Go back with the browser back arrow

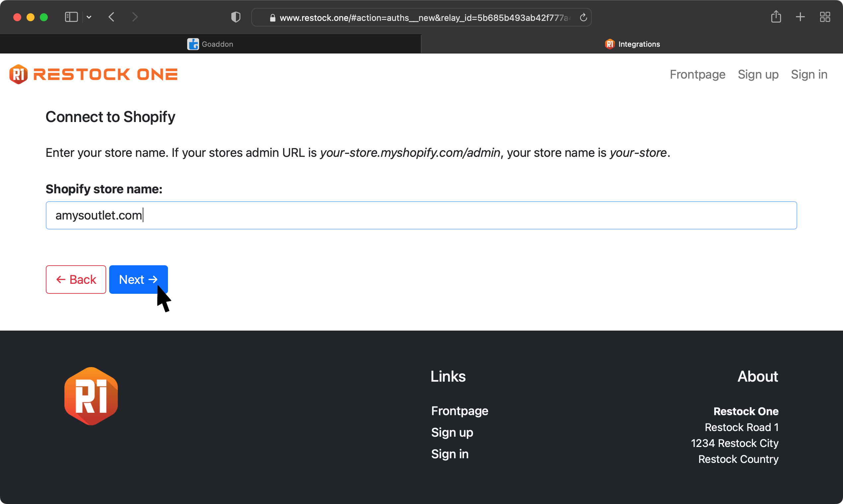(x=112, y=17)
